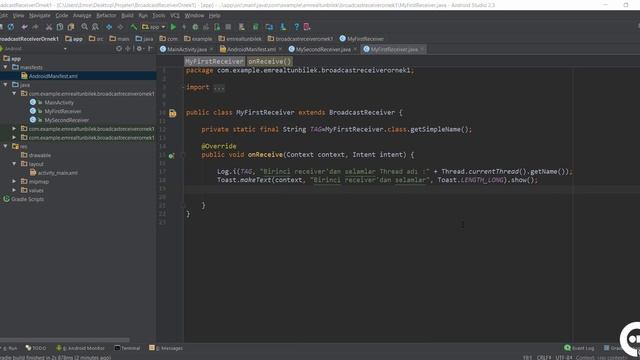Viewport: 640px width, 360px height.
Task: Open the VCS menu
Action: click(x=175, y=16)
